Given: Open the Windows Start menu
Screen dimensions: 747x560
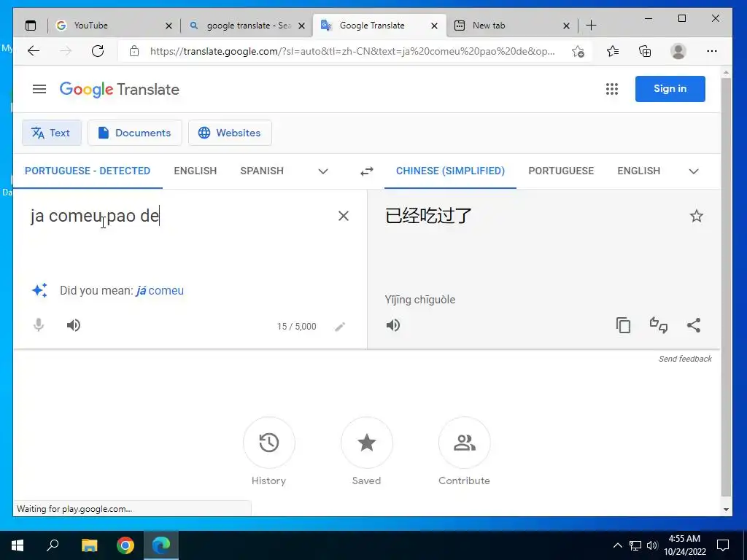Looking at the screenshot, I should tap(18, 545).
